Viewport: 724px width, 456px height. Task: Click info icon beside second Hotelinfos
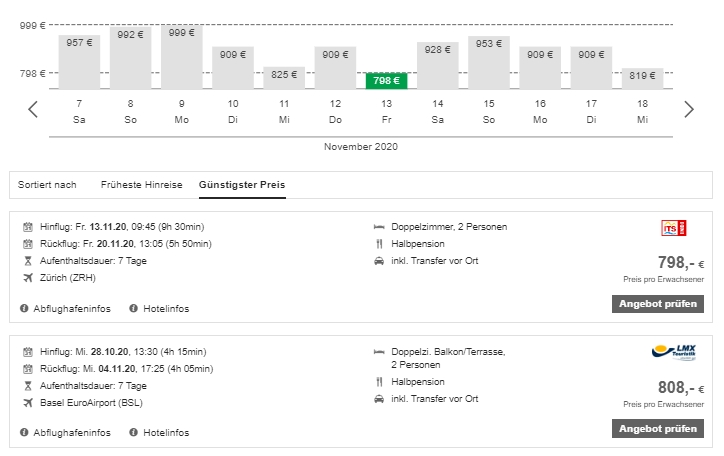(x=133, y=433)
